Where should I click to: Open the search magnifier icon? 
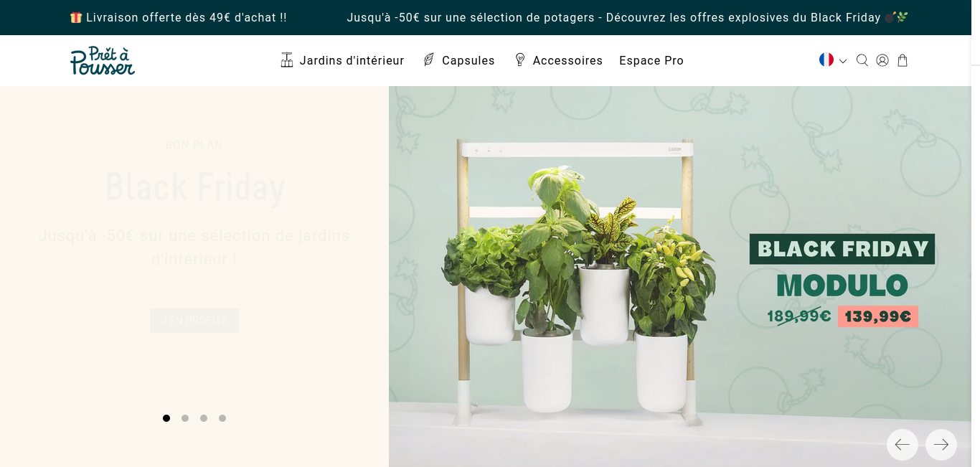[x=862, y=60]
